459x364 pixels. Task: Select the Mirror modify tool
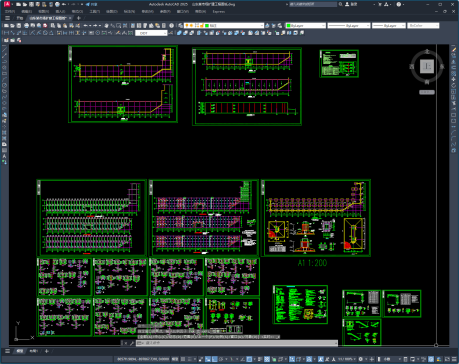[x=454, y=62]
